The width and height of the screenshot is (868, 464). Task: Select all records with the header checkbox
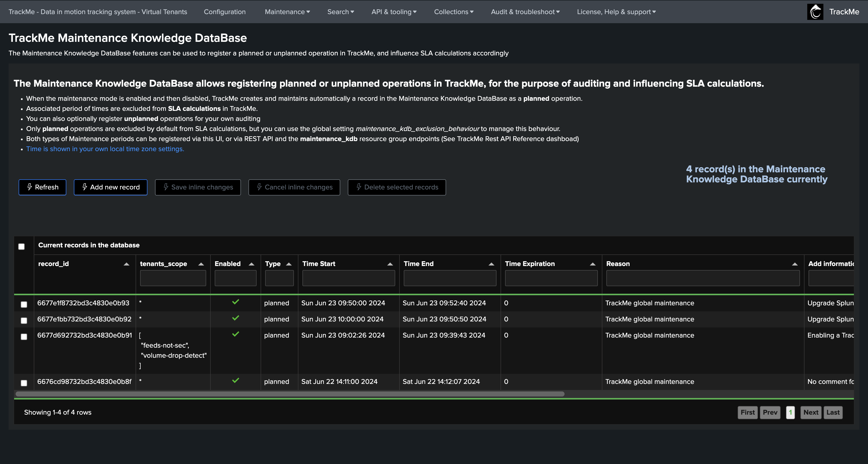(22, 246)
